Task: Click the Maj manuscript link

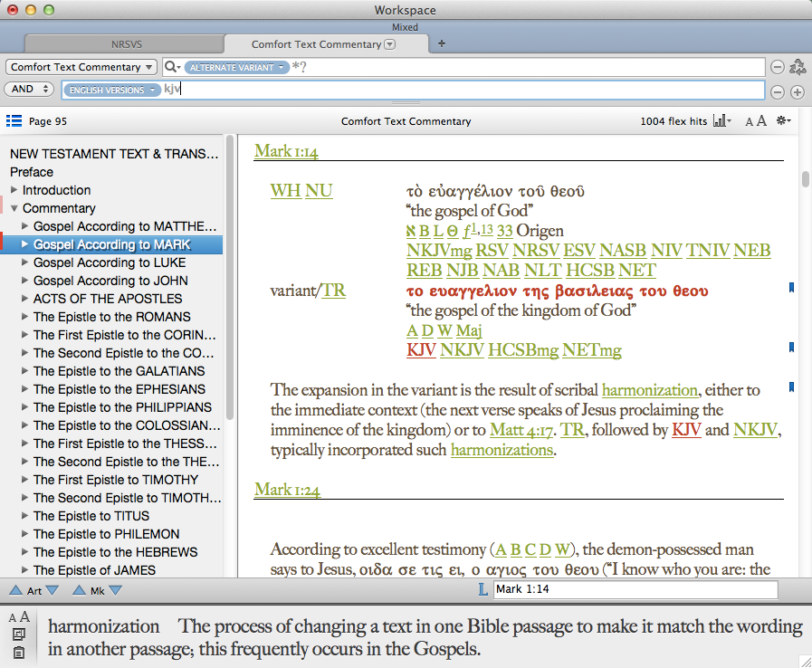Action: pos(469,330)
